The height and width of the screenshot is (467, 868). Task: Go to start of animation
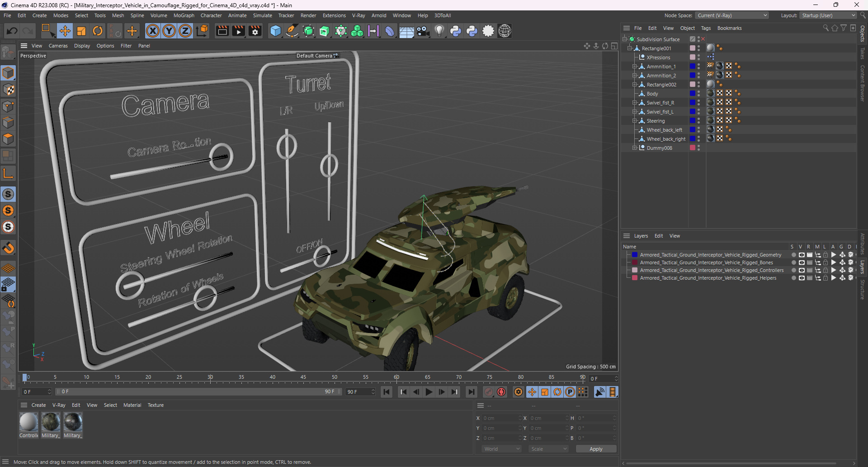(x=387, y=392)
